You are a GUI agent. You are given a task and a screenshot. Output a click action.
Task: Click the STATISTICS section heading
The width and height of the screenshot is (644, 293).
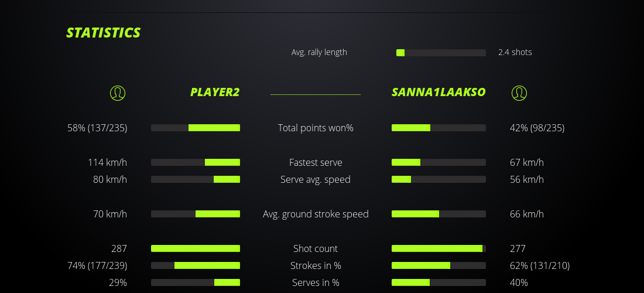point(104,33)
